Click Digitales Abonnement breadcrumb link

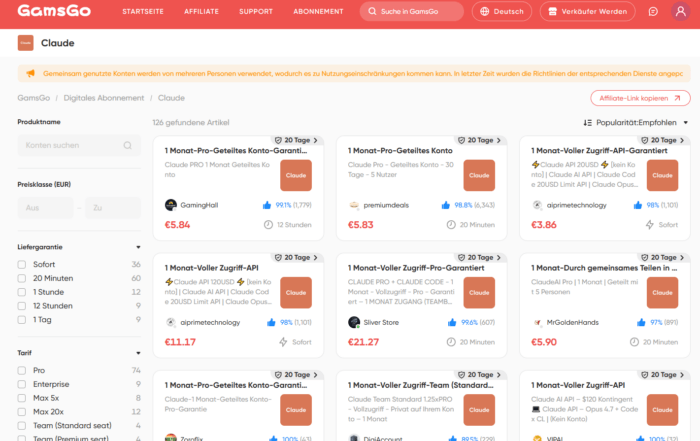[104, 98]
